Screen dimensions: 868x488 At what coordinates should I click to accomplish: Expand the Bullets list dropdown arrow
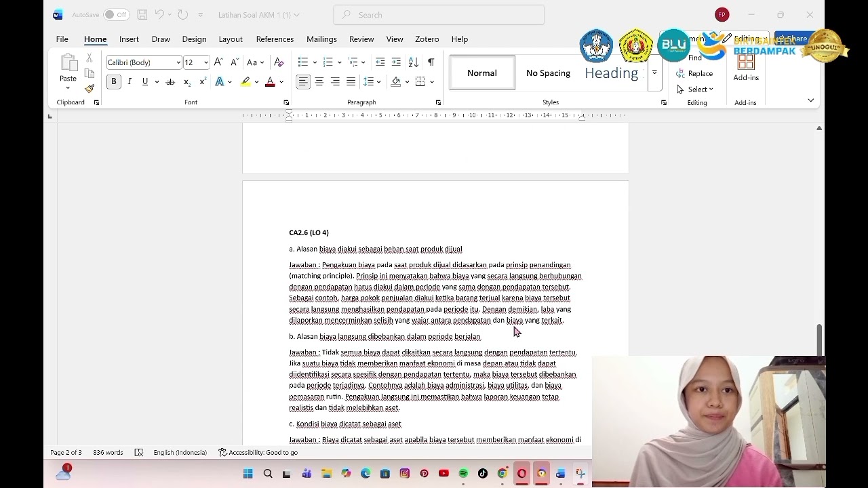click(315, 62)
